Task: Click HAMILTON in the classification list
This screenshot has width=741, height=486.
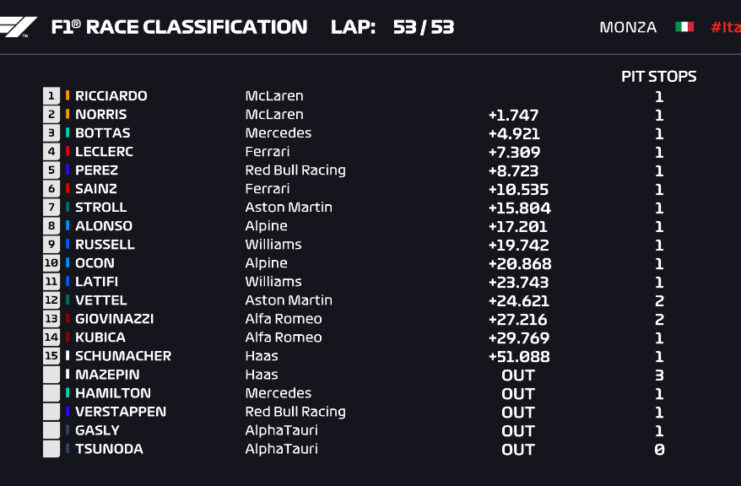Action: 113,393
